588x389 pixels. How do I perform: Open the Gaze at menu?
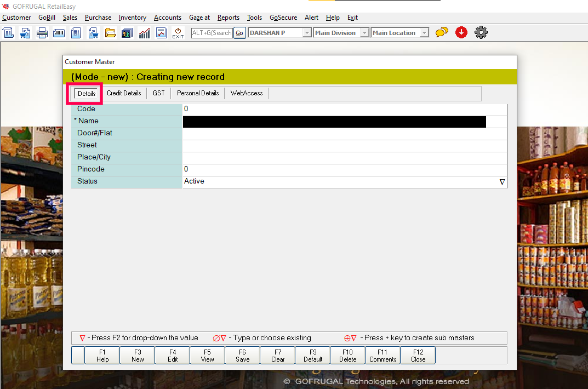point(199,18)
